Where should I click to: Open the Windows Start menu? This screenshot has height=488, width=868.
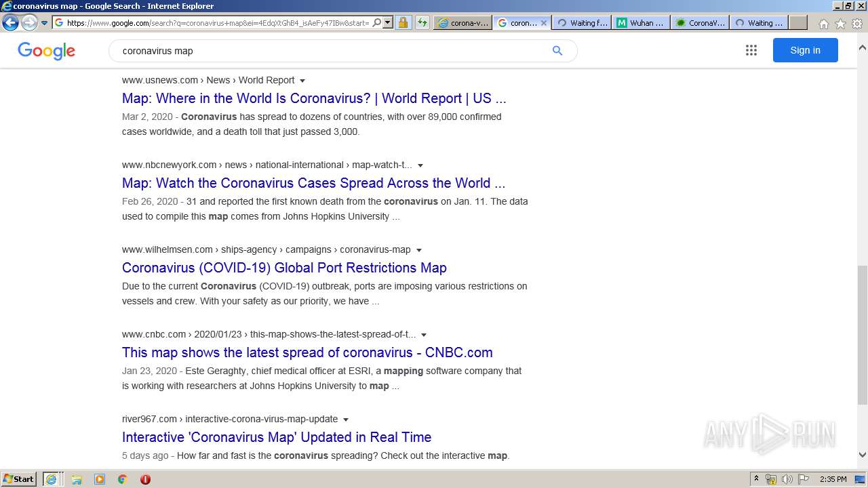pyautogui.click(x=19, y=479)
